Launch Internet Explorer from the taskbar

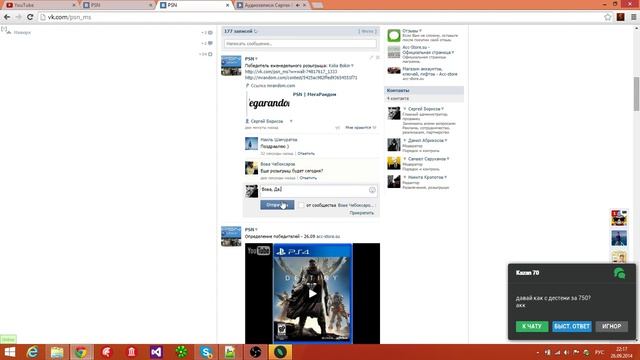(32, 352)
